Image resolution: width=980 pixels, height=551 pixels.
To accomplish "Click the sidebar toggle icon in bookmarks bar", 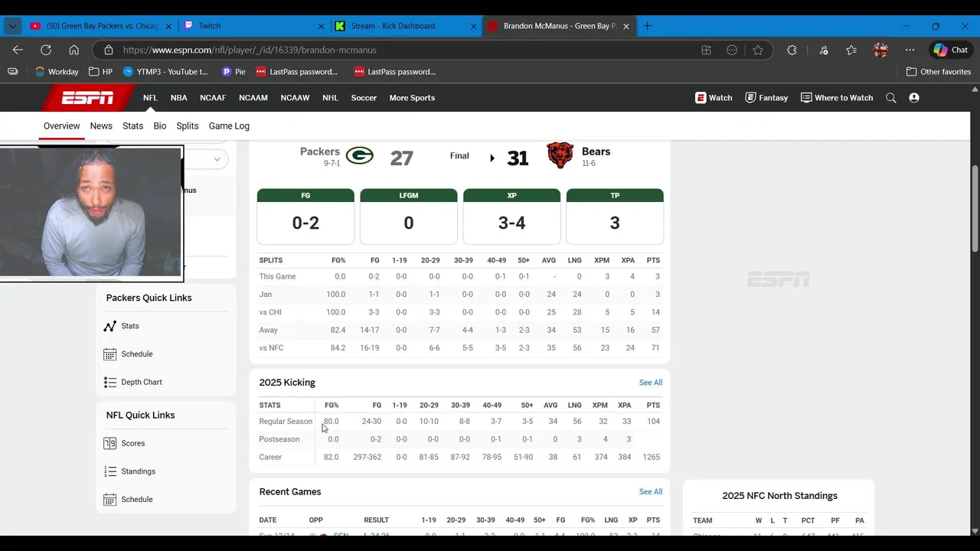I will [x=13, y=72].
